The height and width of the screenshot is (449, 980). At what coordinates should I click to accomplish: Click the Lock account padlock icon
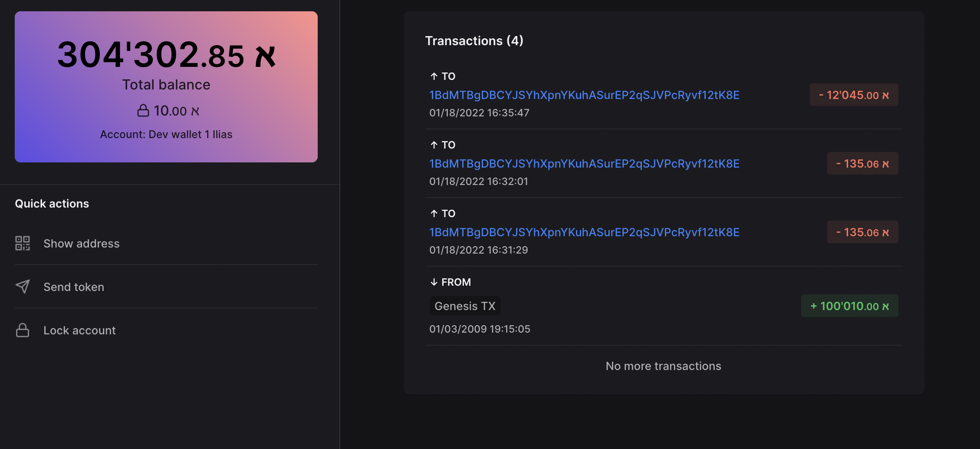tap(23, 330)
